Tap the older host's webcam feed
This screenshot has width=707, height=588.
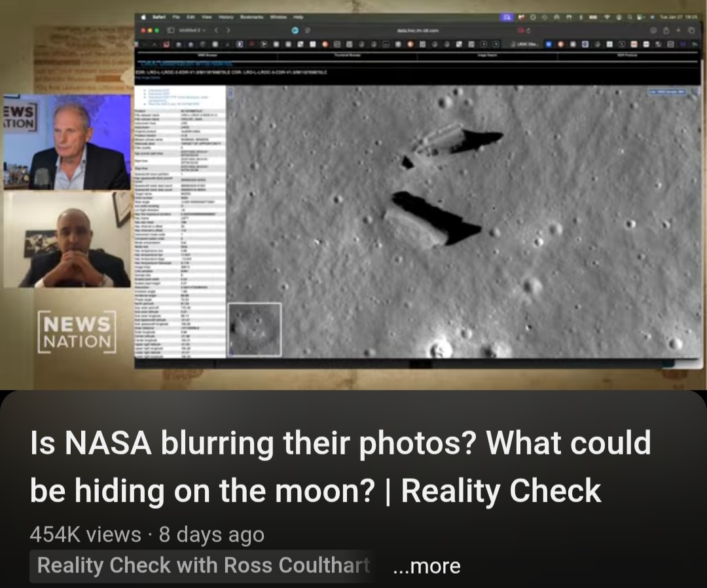67,142
